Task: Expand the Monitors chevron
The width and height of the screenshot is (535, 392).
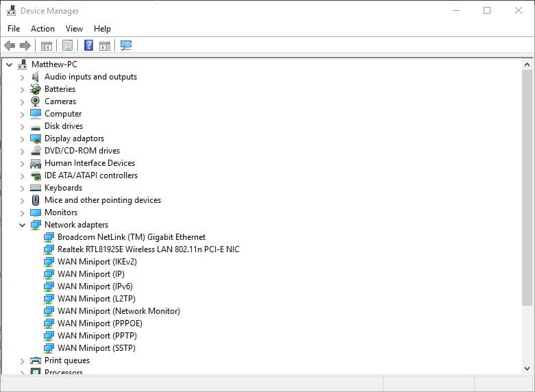Action: tap(23, 212)
